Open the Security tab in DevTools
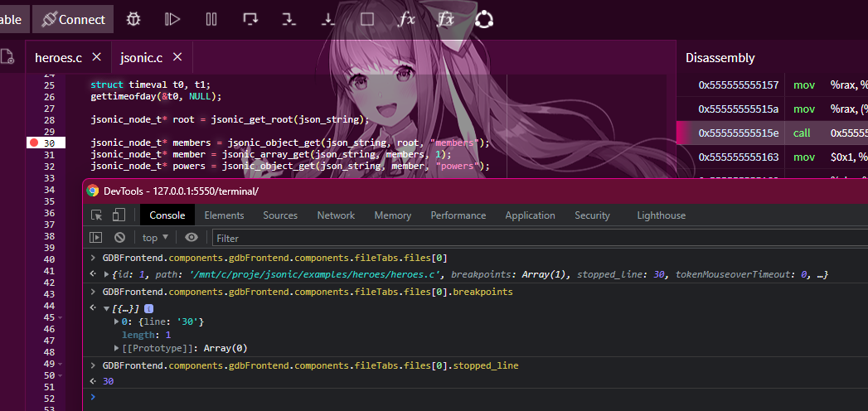The width and height of the screenshot is (868, 411). pyautogui.click(x=592, y=215)
